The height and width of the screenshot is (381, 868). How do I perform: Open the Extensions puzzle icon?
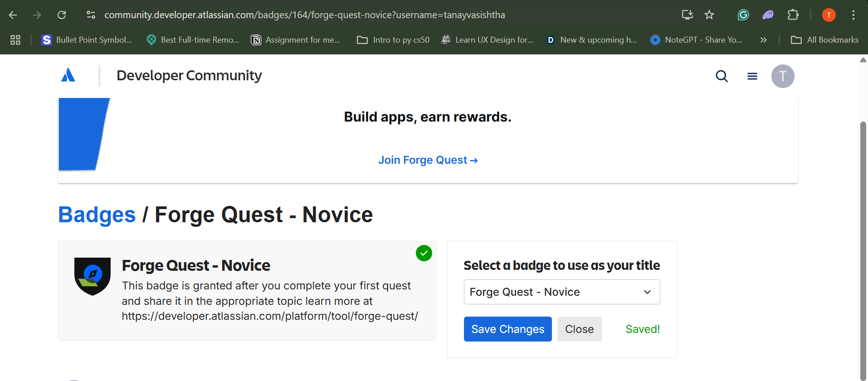point(793,15)
